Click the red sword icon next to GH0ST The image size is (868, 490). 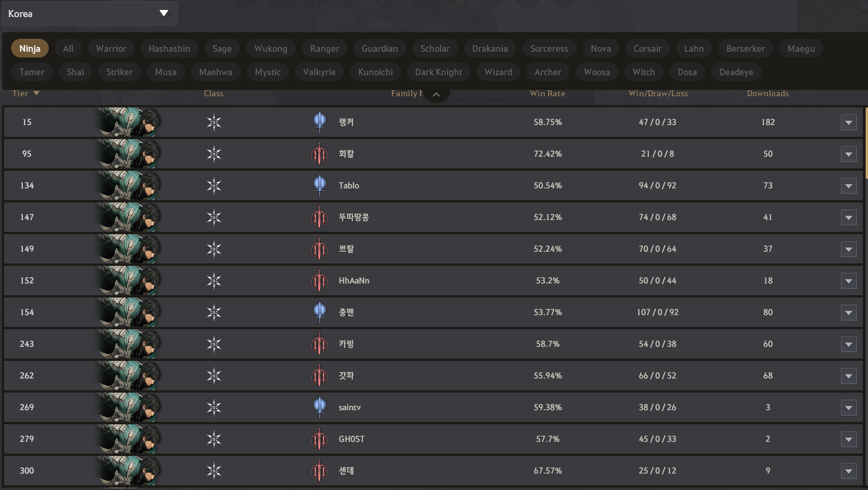319,439
